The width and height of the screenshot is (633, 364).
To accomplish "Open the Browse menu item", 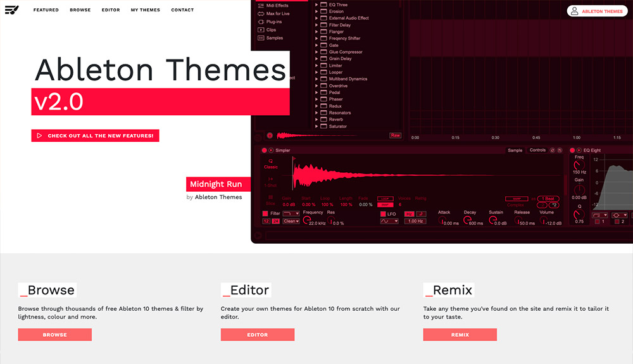I will [80, 9].
